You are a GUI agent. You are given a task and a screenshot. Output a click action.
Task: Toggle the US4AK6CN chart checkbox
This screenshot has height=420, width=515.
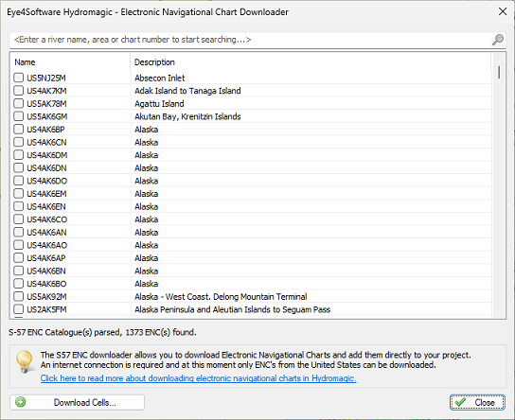click(x=18, y=142)
